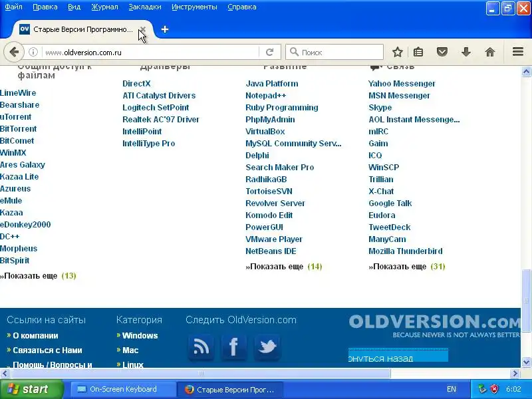Open the Firefox hamburger menu
The image size is (532, 399).
(x=518, y=52)
